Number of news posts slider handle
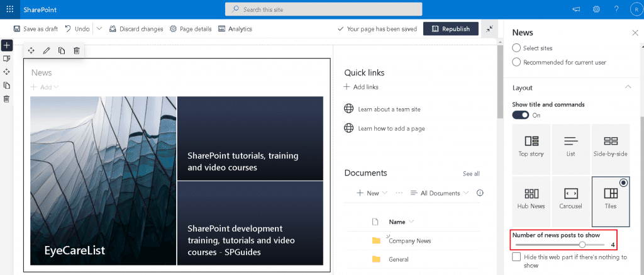 [x=582, y=245]
